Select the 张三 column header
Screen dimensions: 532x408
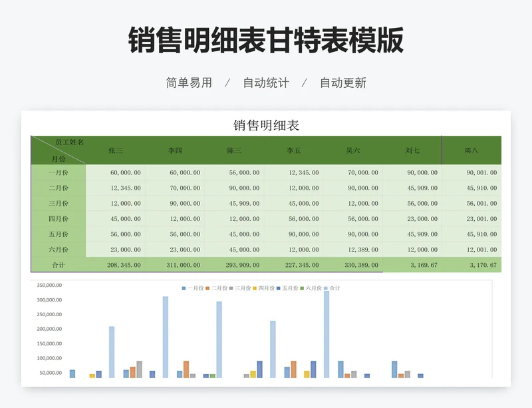(115, 150)
